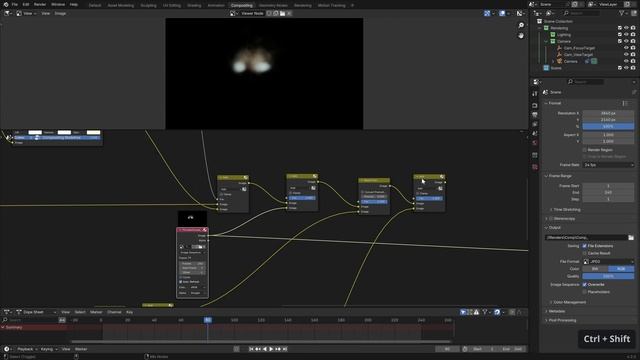Click the Camera object icon in outliner

(560, 61)
